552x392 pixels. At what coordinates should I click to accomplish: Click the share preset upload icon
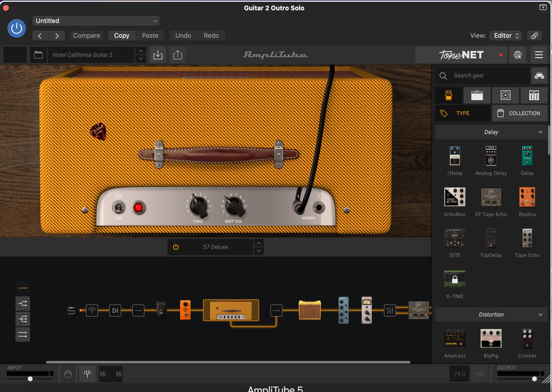pos(178,55)
